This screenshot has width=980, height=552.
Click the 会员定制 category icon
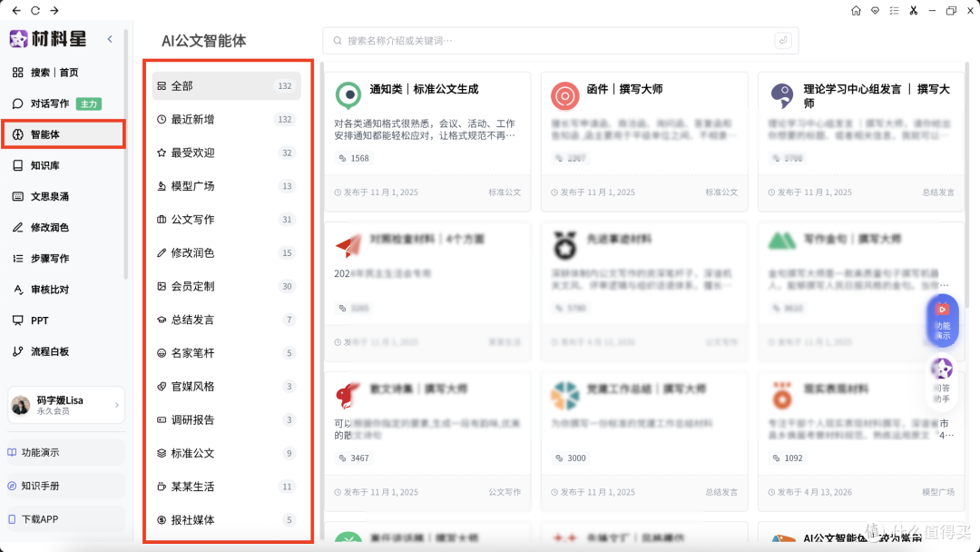pyautogui.click(x=162, y=286)
